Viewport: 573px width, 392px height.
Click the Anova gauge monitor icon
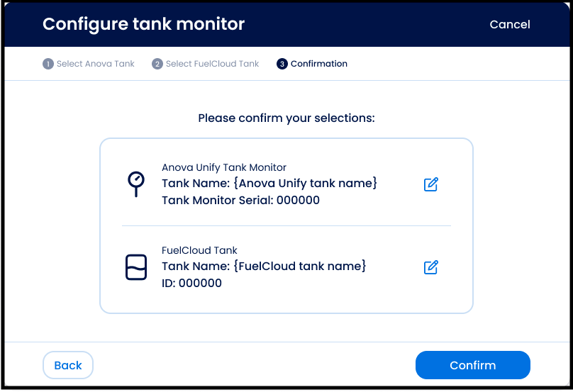point(135,184)
